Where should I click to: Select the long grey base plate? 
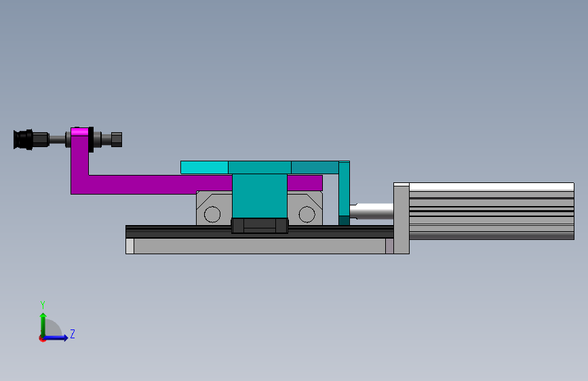click(x=260, y=246)
